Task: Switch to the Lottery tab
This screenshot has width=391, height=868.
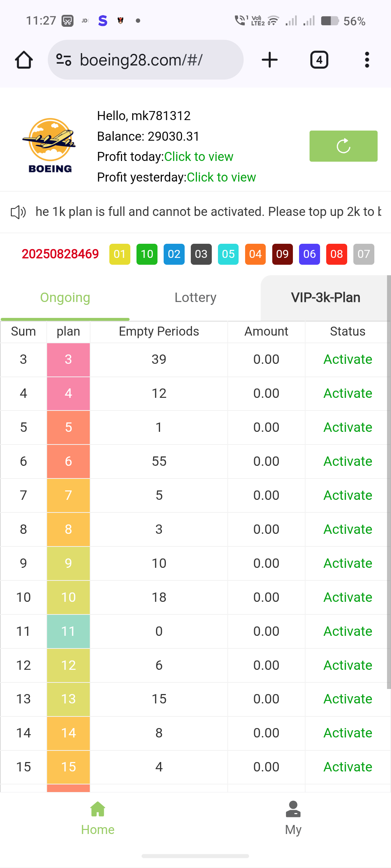Action: [195, 298]
